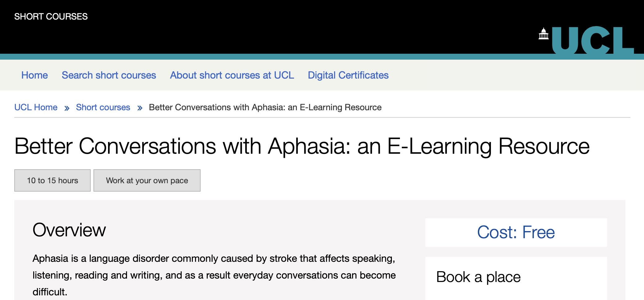Go to Search short courses
Screen dimensions: 644x300
click(109, 75)
